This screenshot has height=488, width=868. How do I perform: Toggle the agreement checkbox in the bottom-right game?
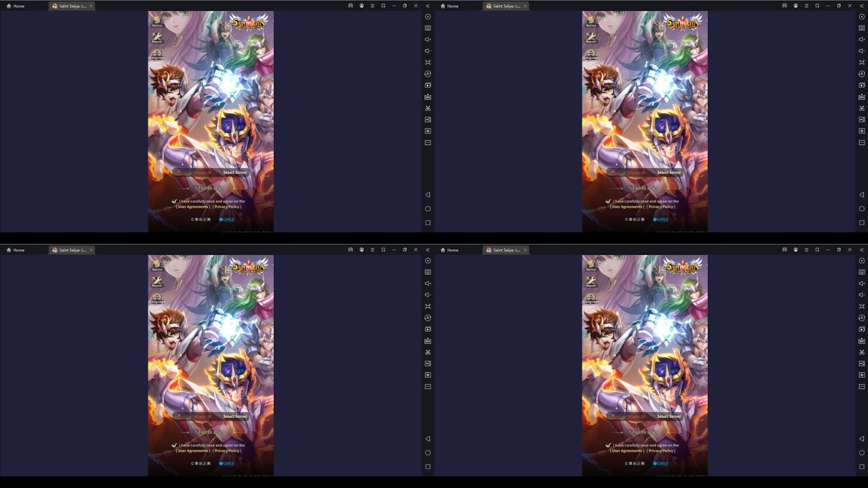[x=608, y=445]
